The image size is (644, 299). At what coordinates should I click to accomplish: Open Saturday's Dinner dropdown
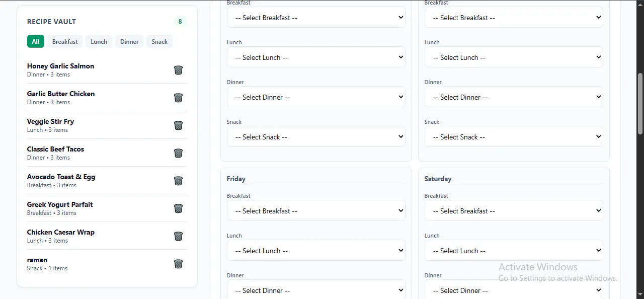[514, 289]
